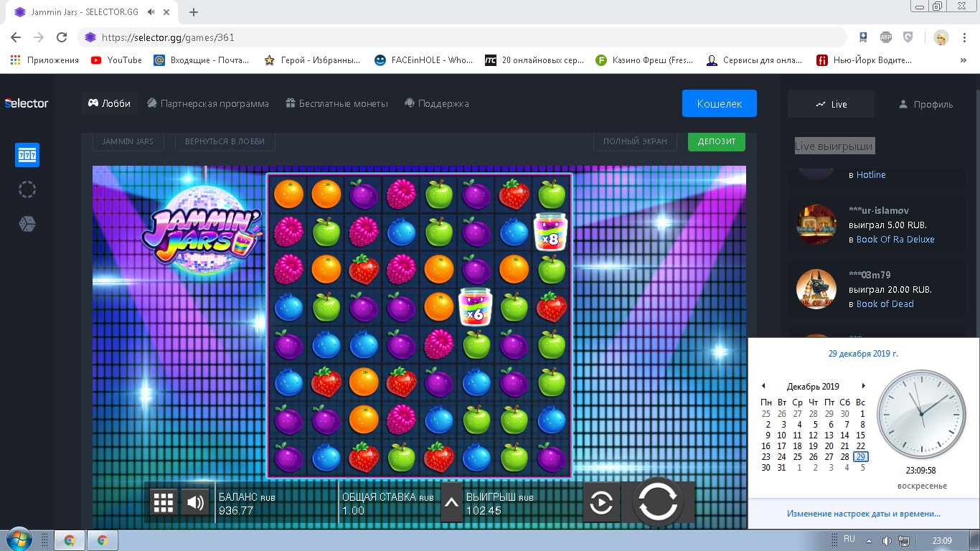Open Партнерская программа page
Image resolution: width=980 pixels, height=551 pixels.
pos(208,103)
